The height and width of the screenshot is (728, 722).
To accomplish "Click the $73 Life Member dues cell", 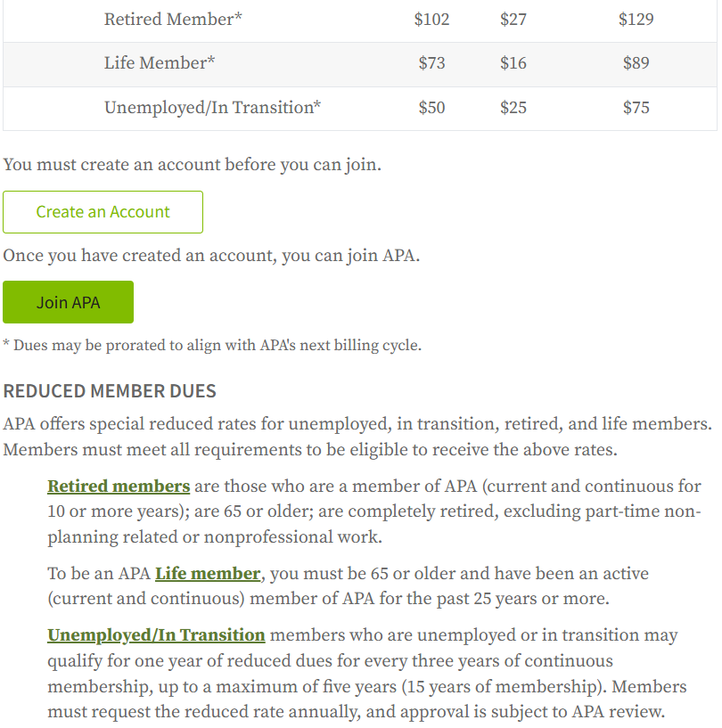I will pyautogui.click(x=431, y=63).
